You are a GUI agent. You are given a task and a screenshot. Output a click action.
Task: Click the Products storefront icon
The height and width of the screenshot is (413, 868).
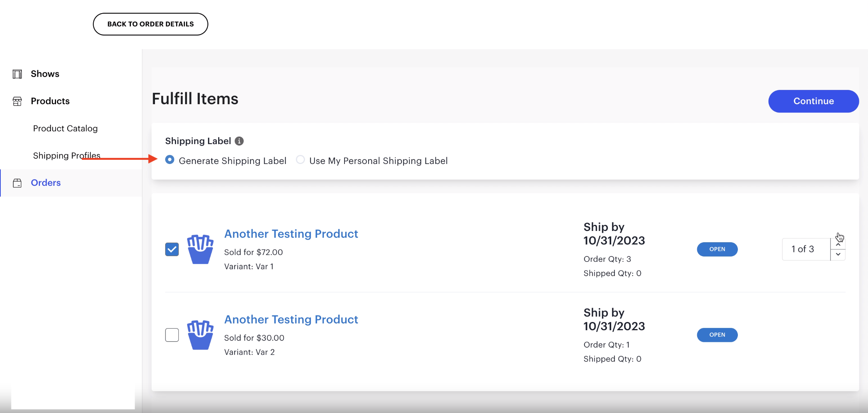point(17,101)
